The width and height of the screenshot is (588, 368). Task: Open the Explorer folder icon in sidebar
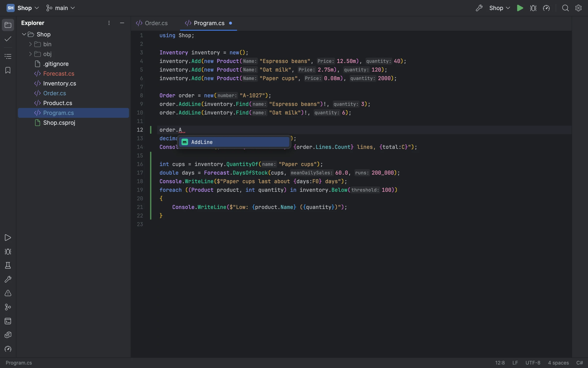click(x=8, y=25)
